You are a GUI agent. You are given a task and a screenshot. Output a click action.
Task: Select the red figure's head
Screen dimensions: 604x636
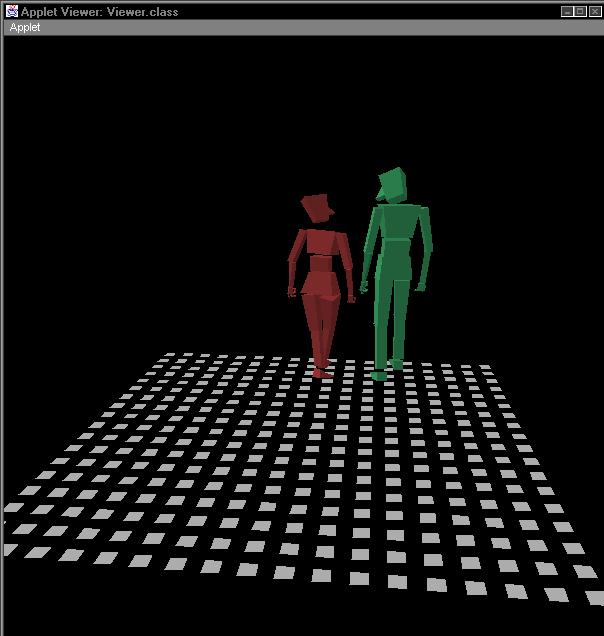tap(317, 208)
